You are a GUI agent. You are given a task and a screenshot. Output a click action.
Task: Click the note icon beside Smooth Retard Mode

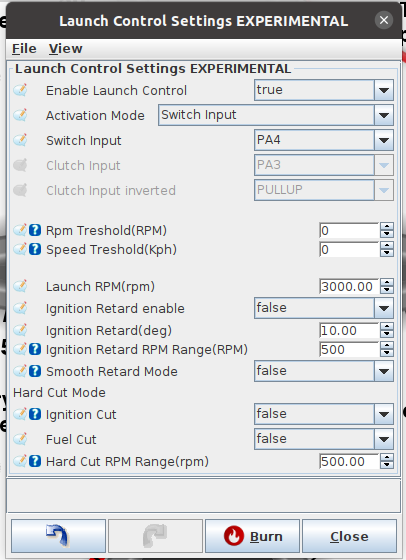click(x=20, y=371)
